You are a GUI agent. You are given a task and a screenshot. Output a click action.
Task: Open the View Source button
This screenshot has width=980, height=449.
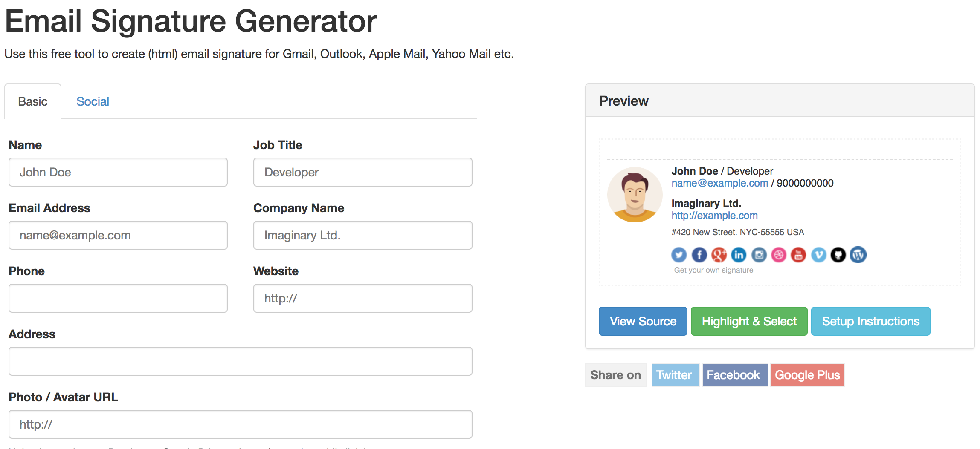click(x=643, y=321)
